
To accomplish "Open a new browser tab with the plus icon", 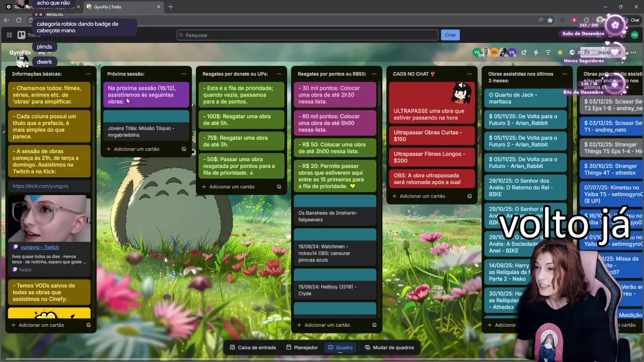I will click(x=171, y=7).
